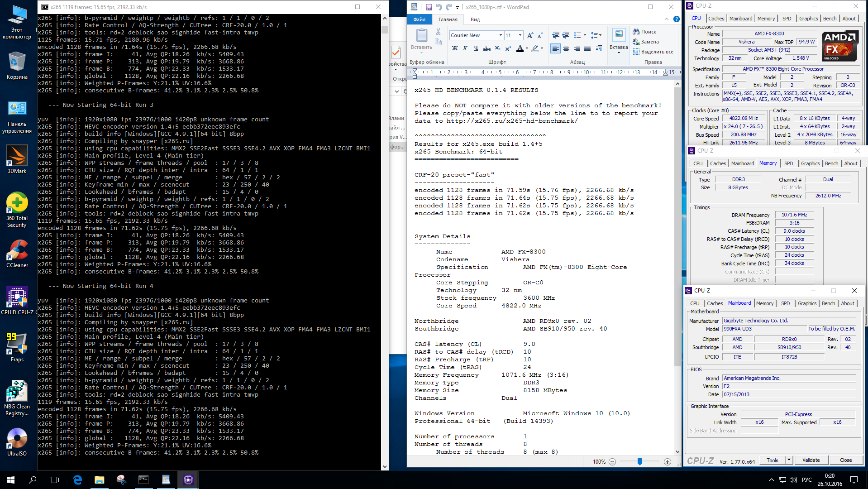The width and height of the screenshot is (868, 489).
Task: Select the NBG Clean Registry desktop icon
Action: [17, 398]
